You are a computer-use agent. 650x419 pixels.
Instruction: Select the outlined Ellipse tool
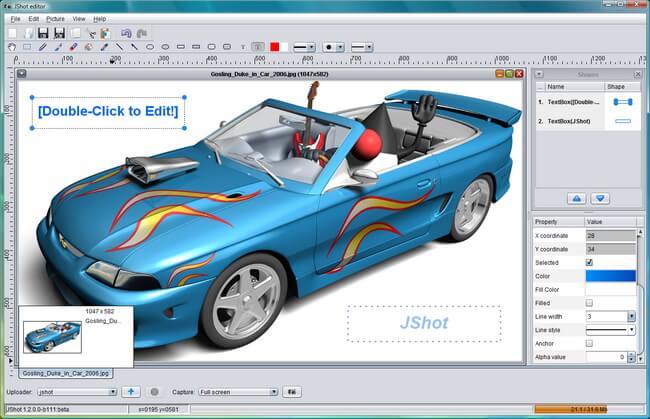click(150, 47)
